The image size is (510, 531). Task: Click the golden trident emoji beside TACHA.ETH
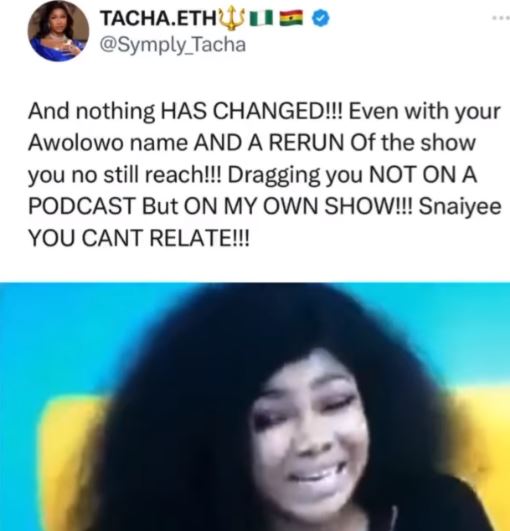coord(232,18)
